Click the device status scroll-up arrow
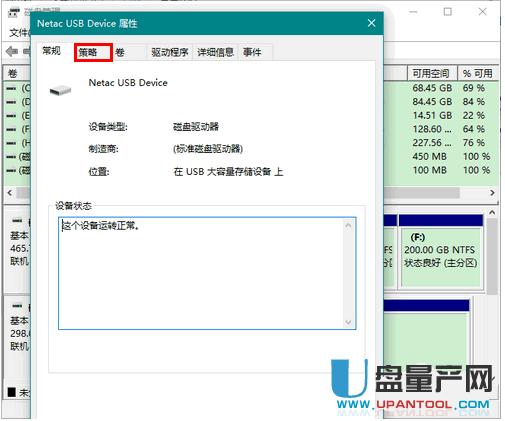The height and width of the screenshot is (421, 505). 348,226
